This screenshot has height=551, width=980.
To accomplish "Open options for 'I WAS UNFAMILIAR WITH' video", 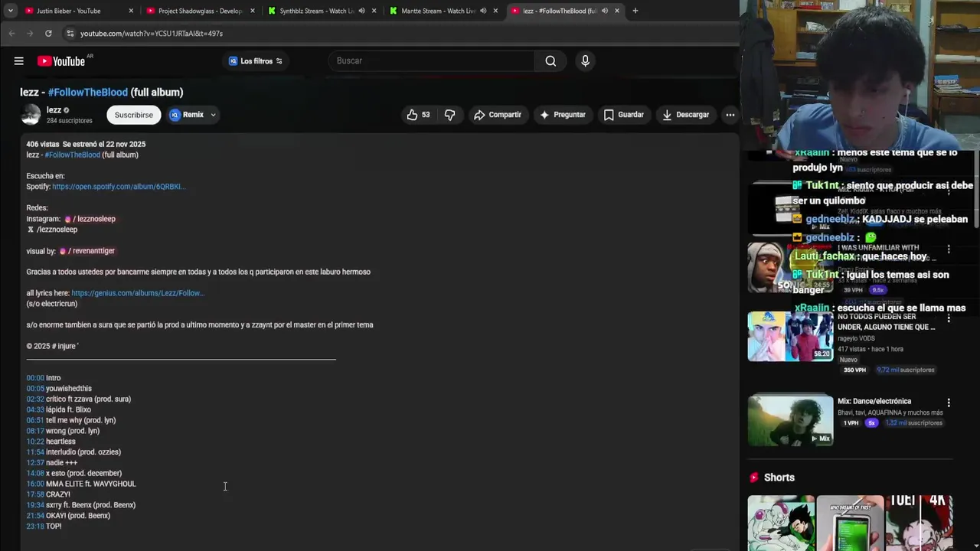I will coord(949,249).
